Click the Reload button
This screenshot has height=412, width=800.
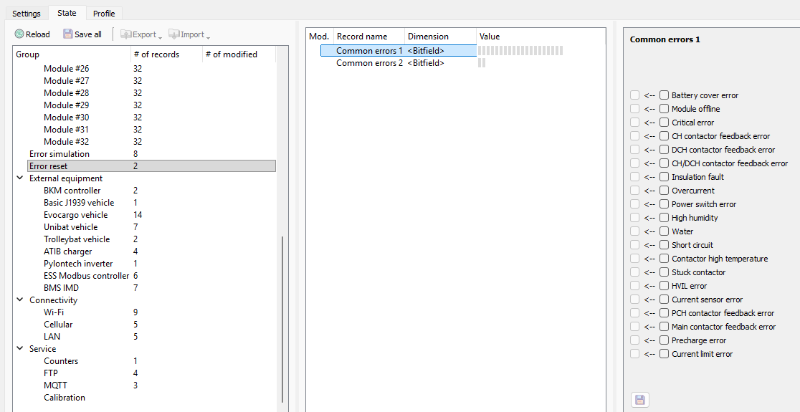click(33, 34)
